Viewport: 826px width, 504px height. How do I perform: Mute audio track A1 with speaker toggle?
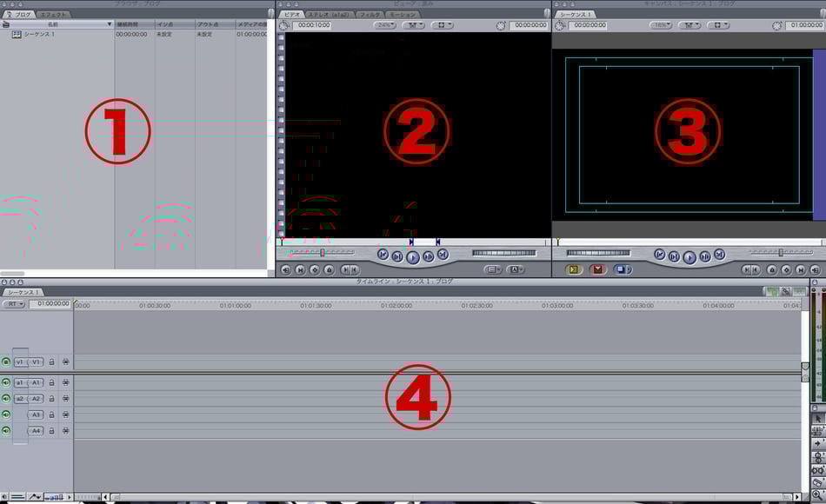tap(6, 382)
